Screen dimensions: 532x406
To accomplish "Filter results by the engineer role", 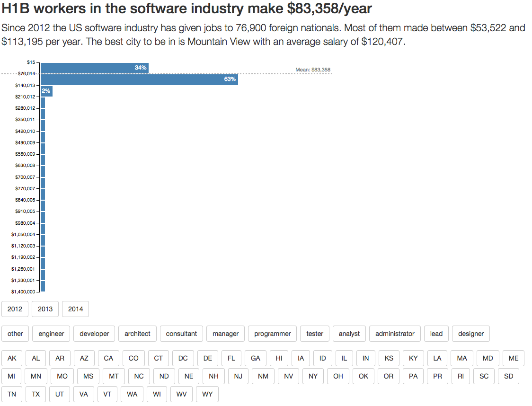I will pyautogui.click(x=51, y=334).
